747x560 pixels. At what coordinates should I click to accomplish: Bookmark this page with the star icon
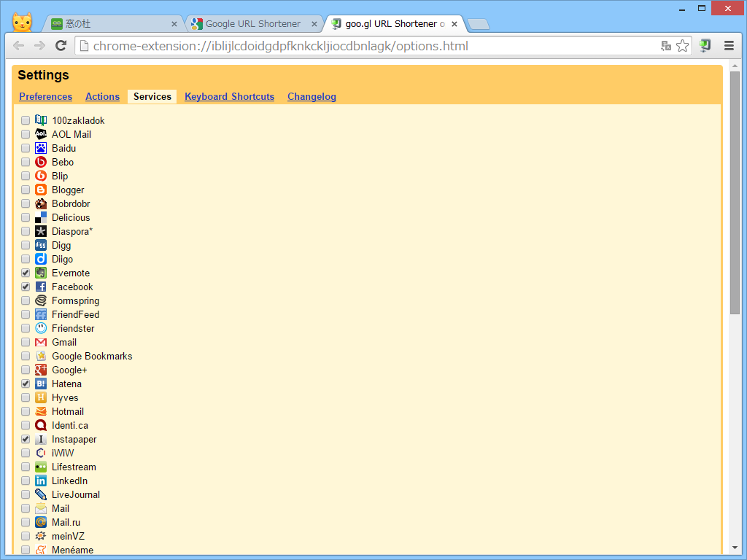coord(682,46)
